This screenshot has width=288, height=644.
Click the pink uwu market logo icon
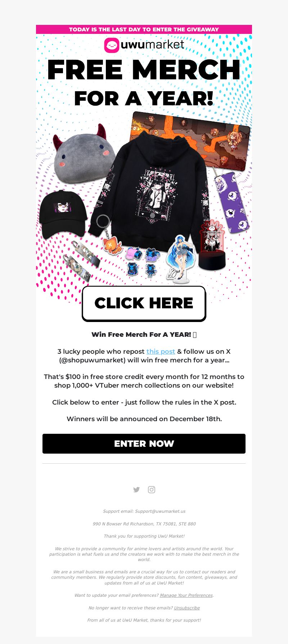point(112,45)
